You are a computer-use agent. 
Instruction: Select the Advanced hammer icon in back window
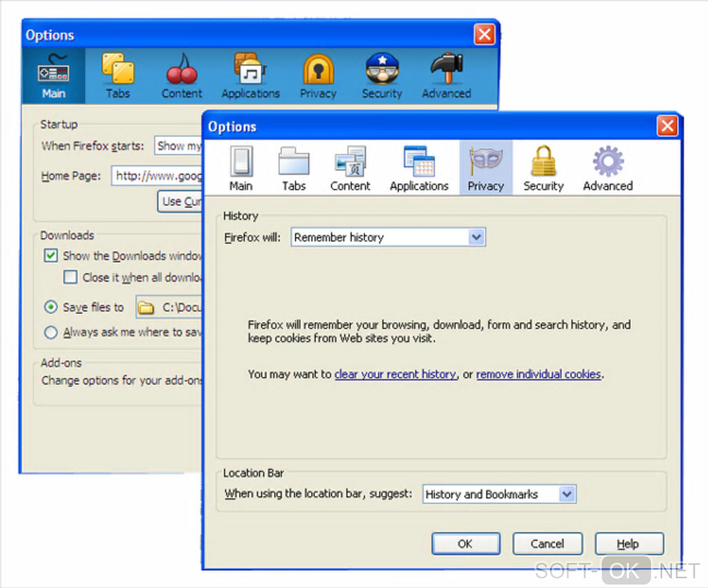[x=446, y=68]
